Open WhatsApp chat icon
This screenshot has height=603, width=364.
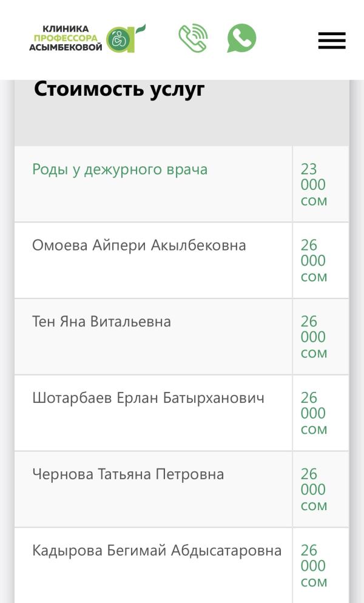click(x=241, y=38)
